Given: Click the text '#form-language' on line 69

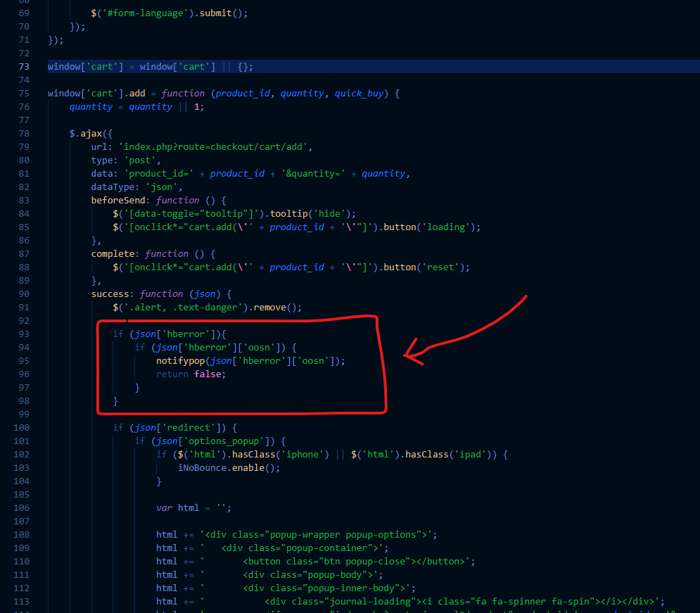Looking at the screenshot, I should pyautogui.click(x=145, y=13).
